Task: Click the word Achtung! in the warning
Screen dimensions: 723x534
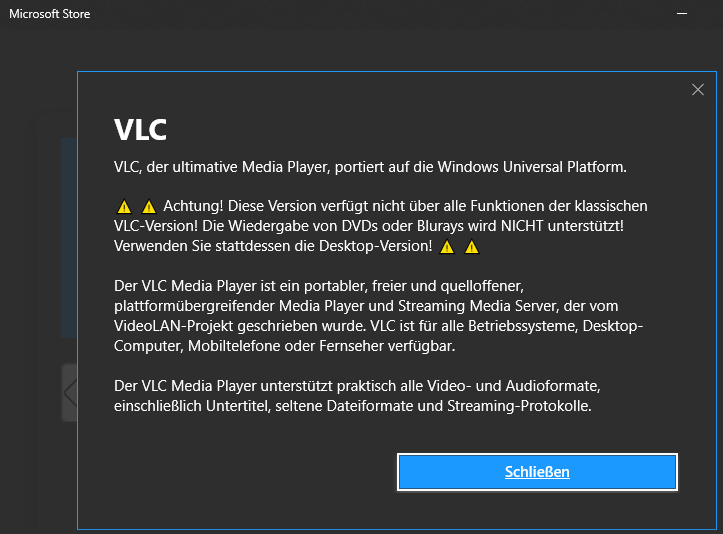Action: coord(194,206)
